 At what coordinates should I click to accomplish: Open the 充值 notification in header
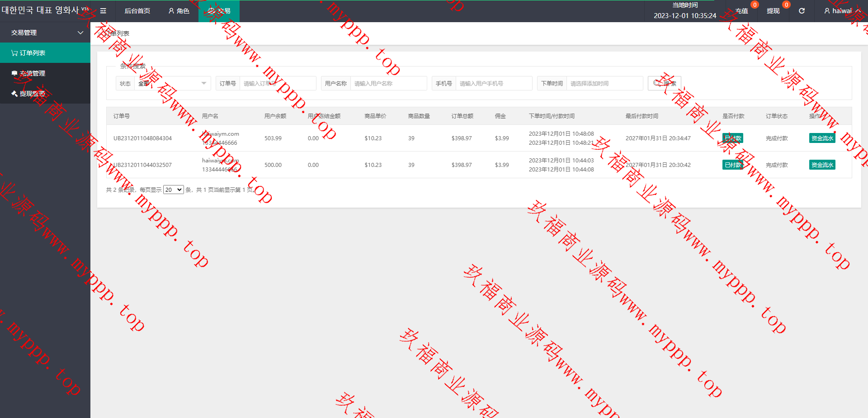[x=741, y=11]
